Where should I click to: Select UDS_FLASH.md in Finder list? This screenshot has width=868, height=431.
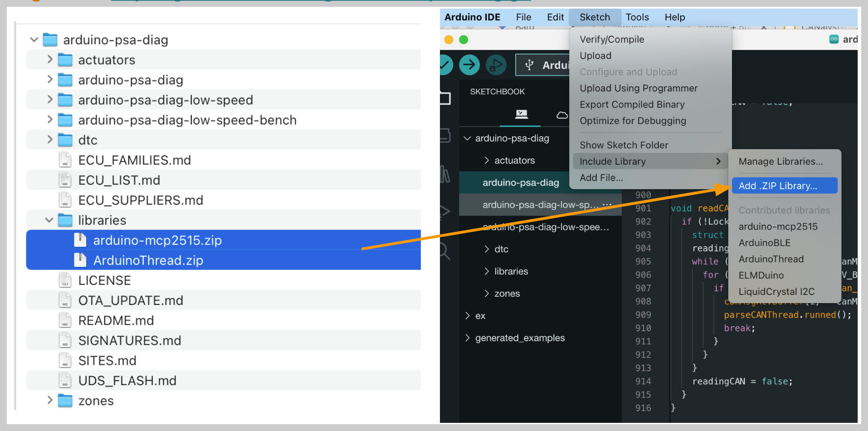(x=224, y=381)
